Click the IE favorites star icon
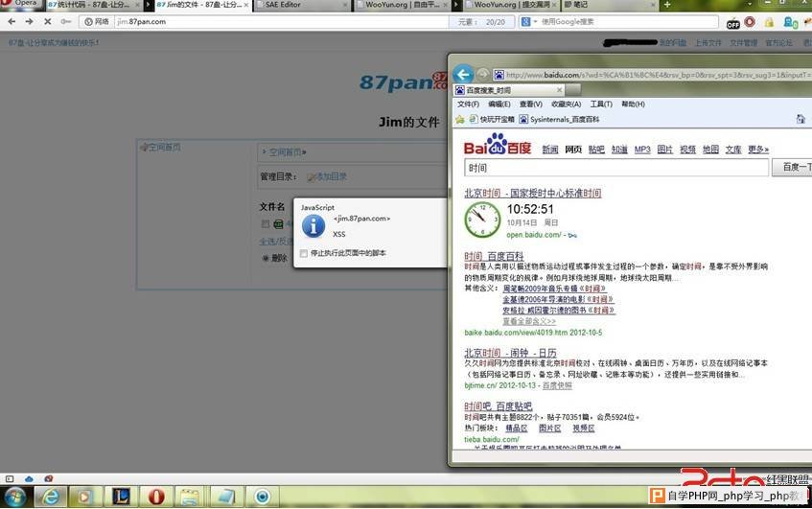812x509 pixels. 460,120
